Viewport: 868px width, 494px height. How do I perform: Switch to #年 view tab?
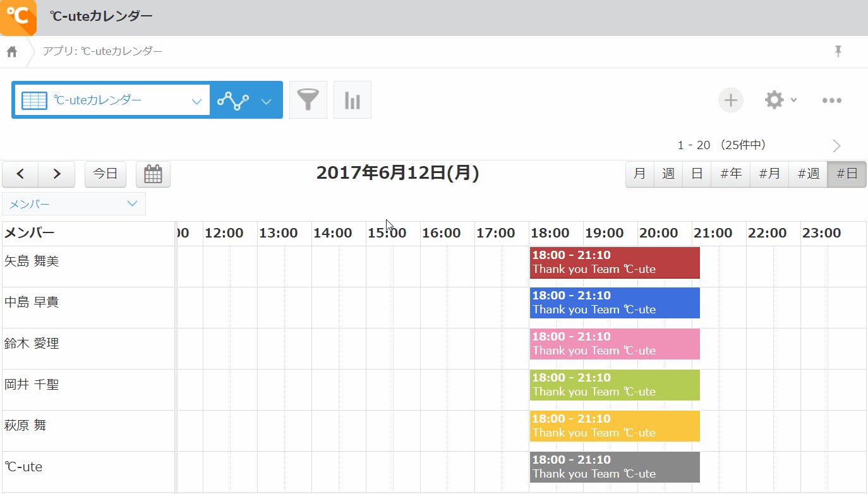tap(731, 174)
